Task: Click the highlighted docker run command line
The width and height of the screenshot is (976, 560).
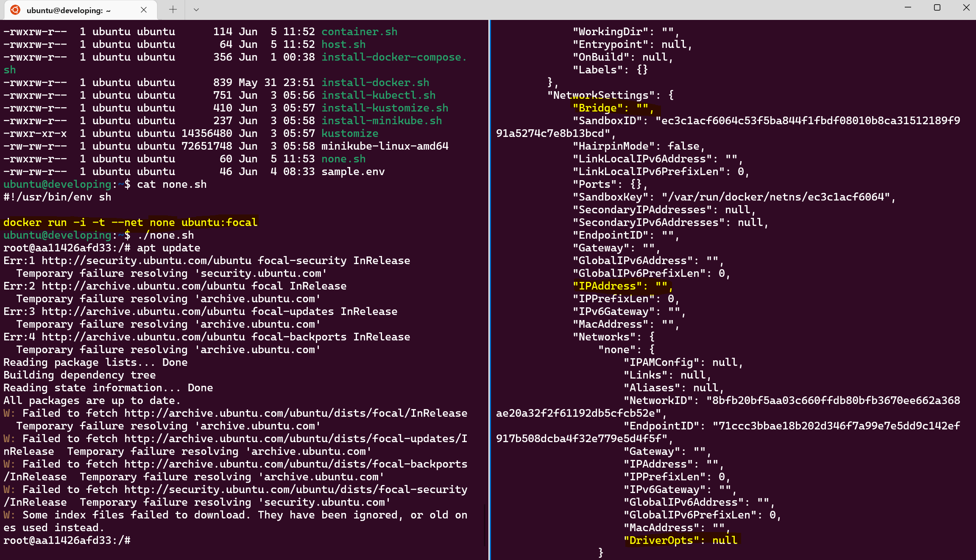Action: pos(130,223)
